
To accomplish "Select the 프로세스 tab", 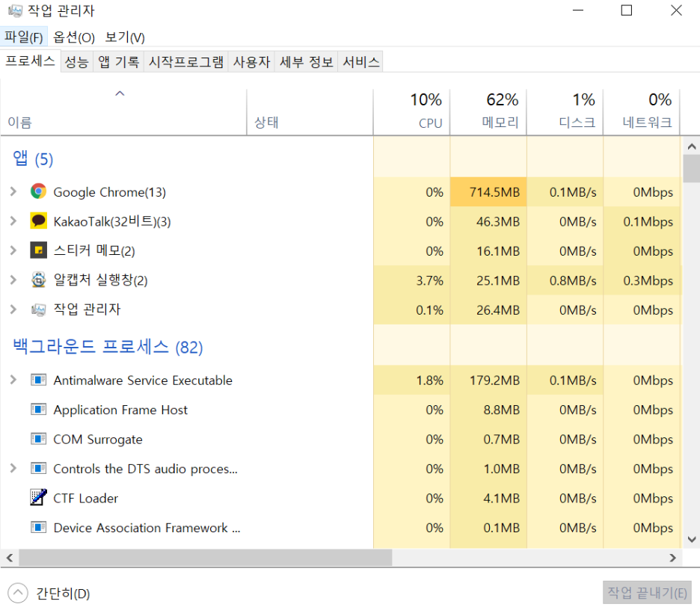I will click(30, 61).
